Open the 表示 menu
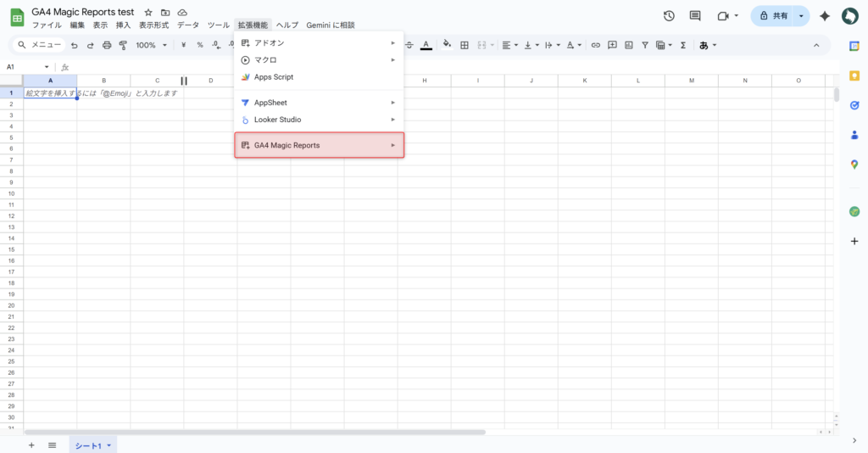 (x=100, y=25)
